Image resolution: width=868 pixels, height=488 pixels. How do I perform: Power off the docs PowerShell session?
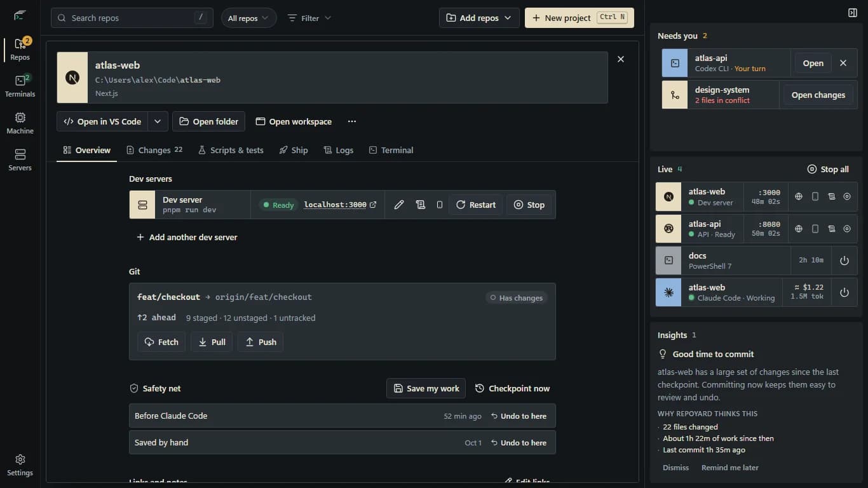pyautogui.click(x=844, y=261)
